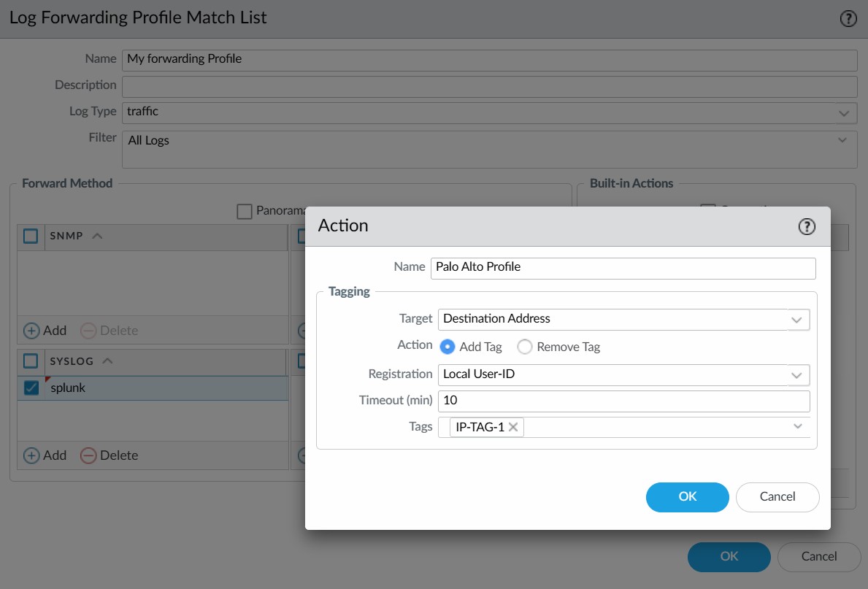The image size is (868, 589).
Task: Click the Timeout (min) input field
Action: click(624, 401)
